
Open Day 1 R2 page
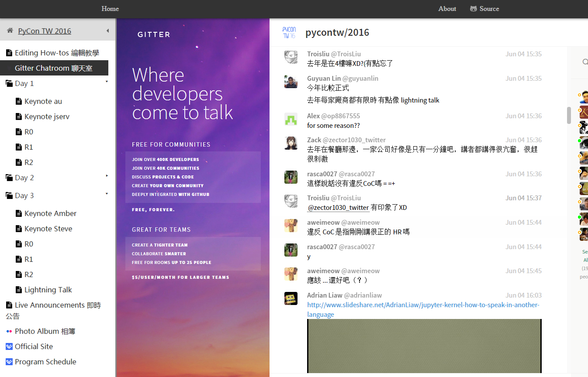coord(29,162)
